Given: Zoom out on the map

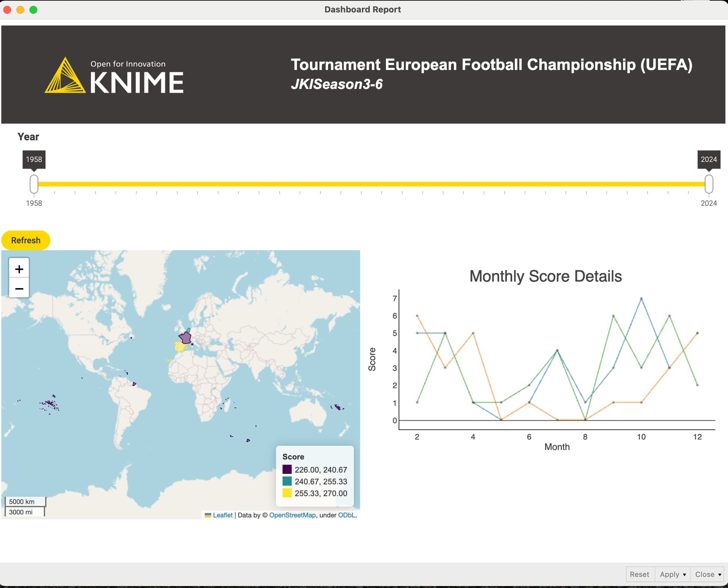Looking at the screenshot, I should tap(19, 288).
